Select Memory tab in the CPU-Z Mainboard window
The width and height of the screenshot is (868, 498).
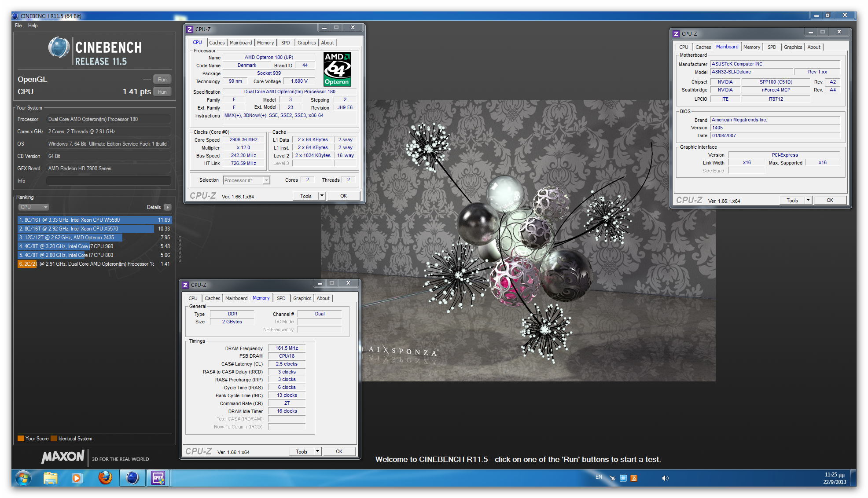[x=752, y=47]
